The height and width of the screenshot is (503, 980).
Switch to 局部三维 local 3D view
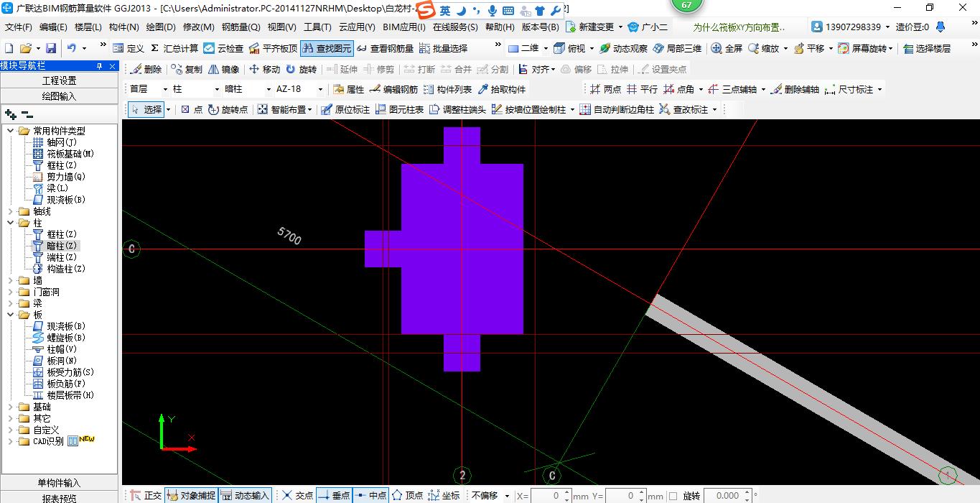point(677,48)
